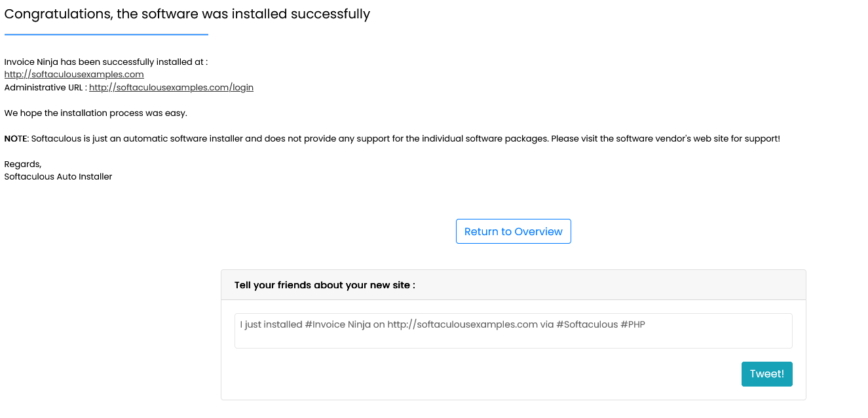Screen dimensions: 868x418
Task: Return to the Softaculous overview screen
Action: (513, 231)
